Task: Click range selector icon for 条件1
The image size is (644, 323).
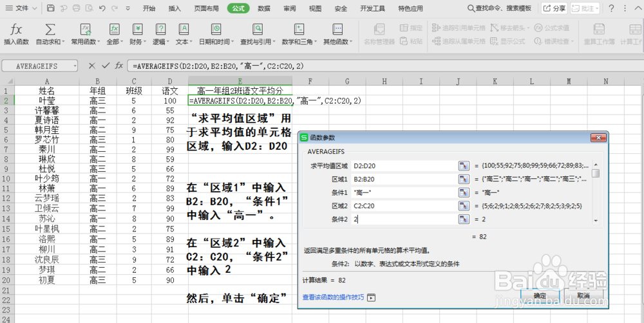Action: coord(464,192)
